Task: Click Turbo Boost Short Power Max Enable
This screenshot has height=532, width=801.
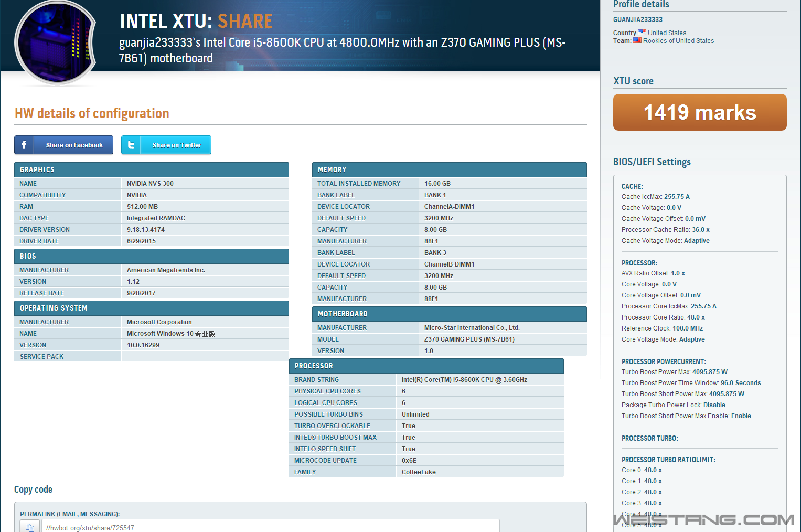Action: 686,416
